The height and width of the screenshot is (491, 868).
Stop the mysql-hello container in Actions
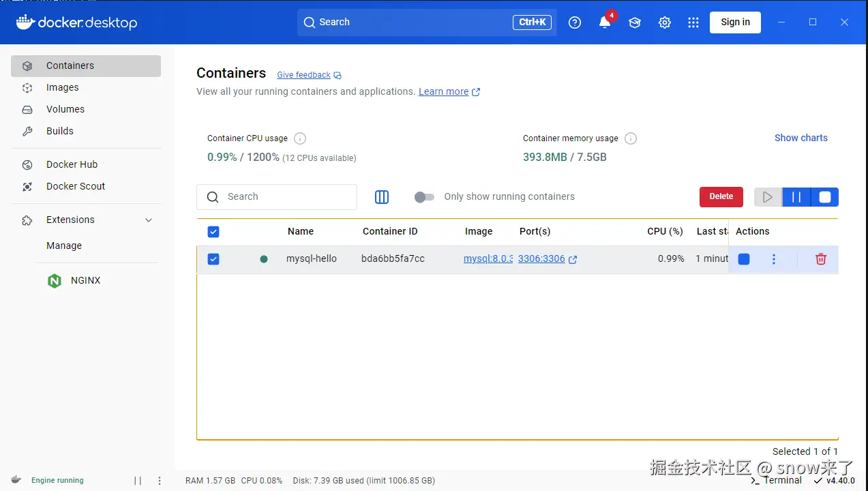coord(744,259)
